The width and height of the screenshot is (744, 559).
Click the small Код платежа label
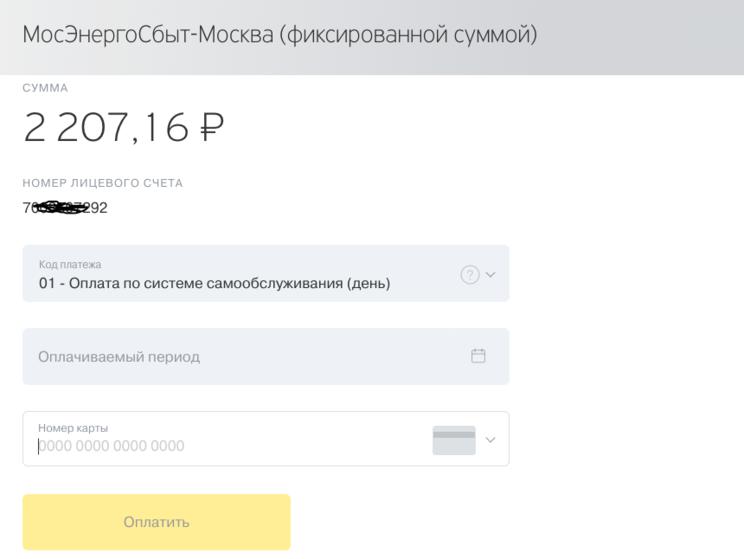coord(70,264)
